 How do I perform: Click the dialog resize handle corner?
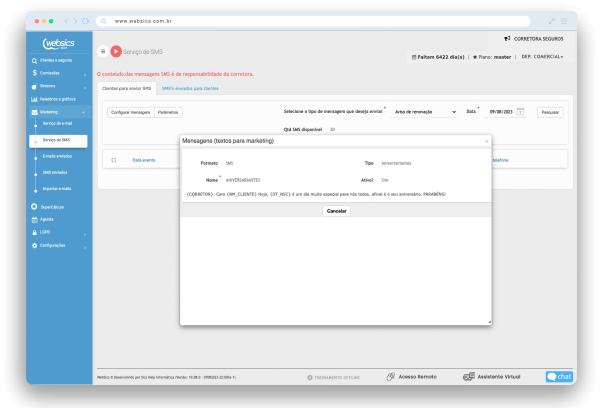click(489, 323)
